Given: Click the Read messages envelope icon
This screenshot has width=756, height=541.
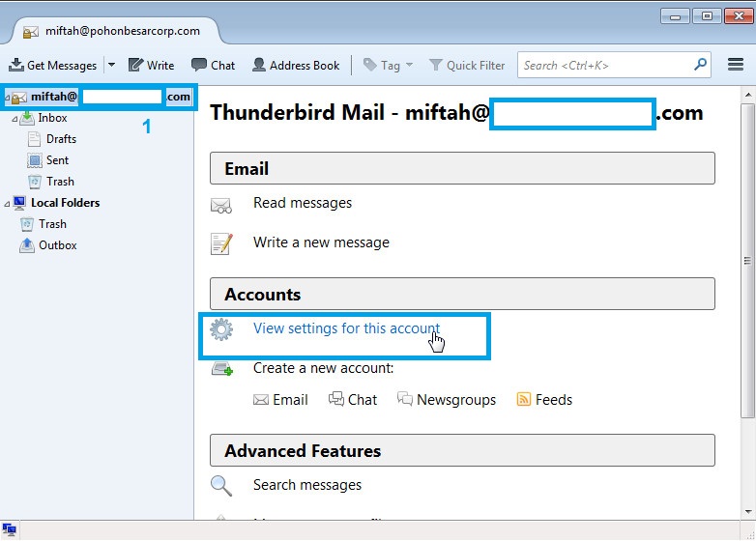Looking at the screenshot, I should [x=221, y=206].
